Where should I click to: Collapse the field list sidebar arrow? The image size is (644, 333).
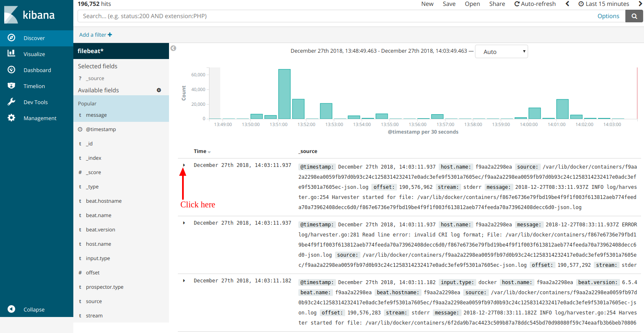pos(173,48)
